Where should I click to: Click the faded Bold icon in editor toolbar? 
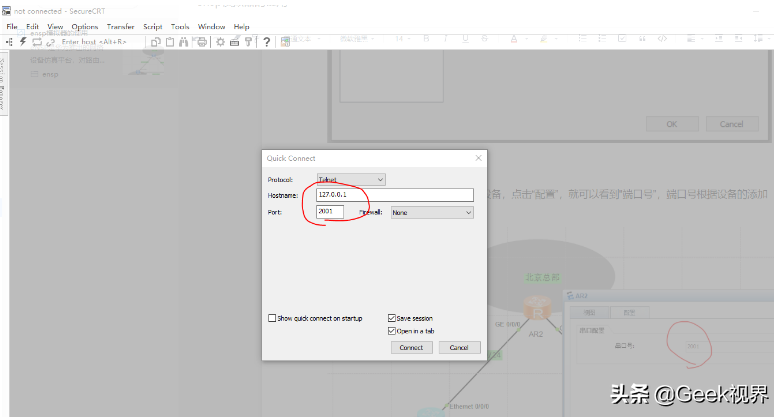pos(426,38)
